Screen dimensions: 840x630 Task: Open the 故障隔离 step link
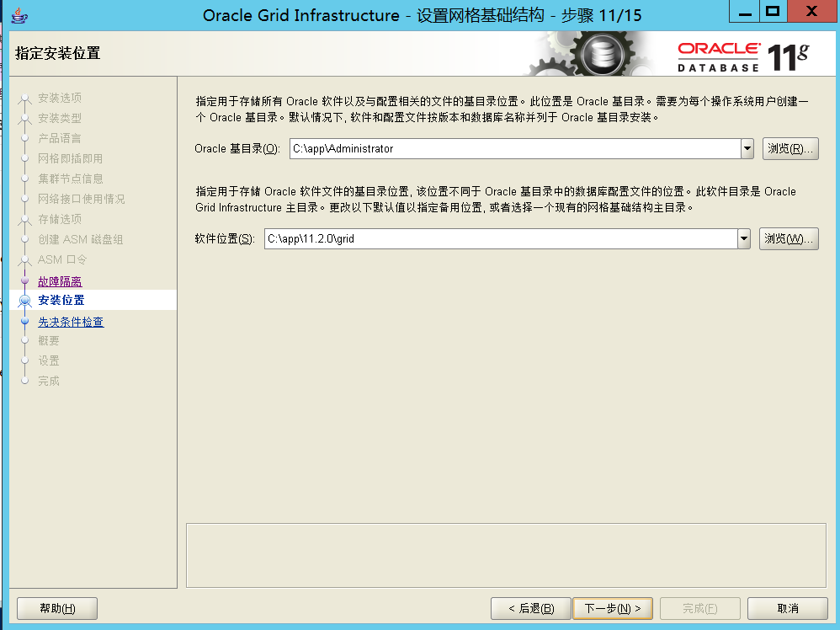pos(60,281)
